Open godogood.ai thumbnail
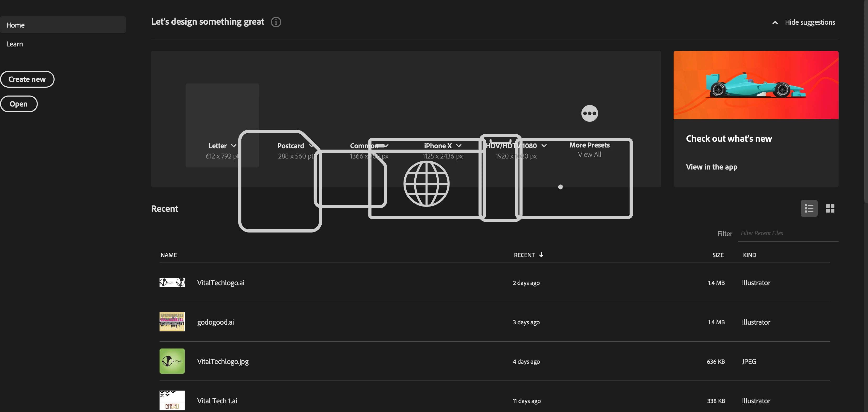Image resolution: width=868 pixels, height=412 pixels. click(172, 322)
